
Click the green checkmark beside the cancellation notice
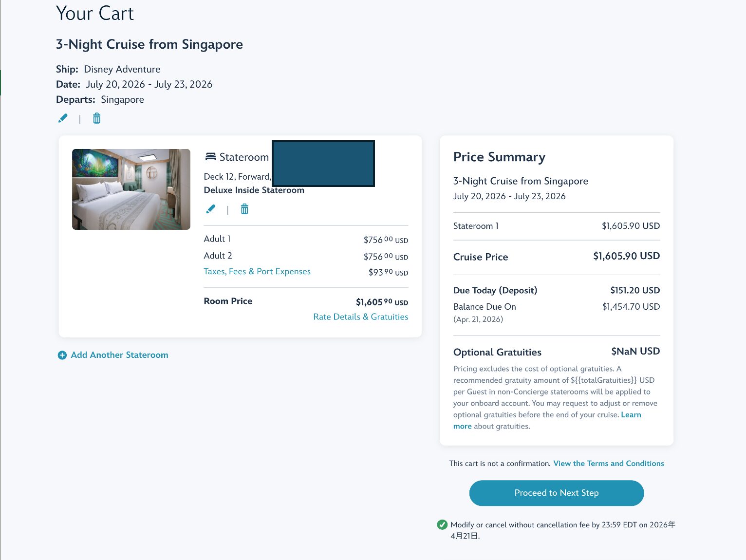tap(442, 524)
